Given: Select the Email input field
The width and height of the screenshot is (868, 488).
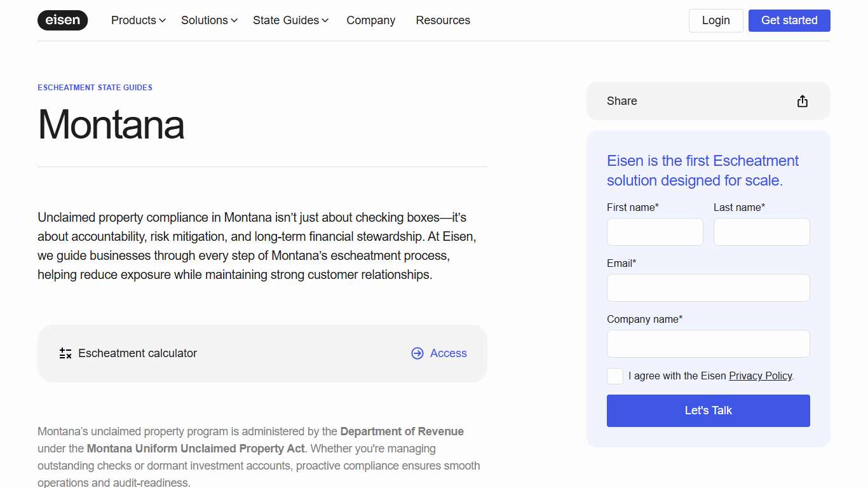Looking at the screenshot, I should coord(708,288).
